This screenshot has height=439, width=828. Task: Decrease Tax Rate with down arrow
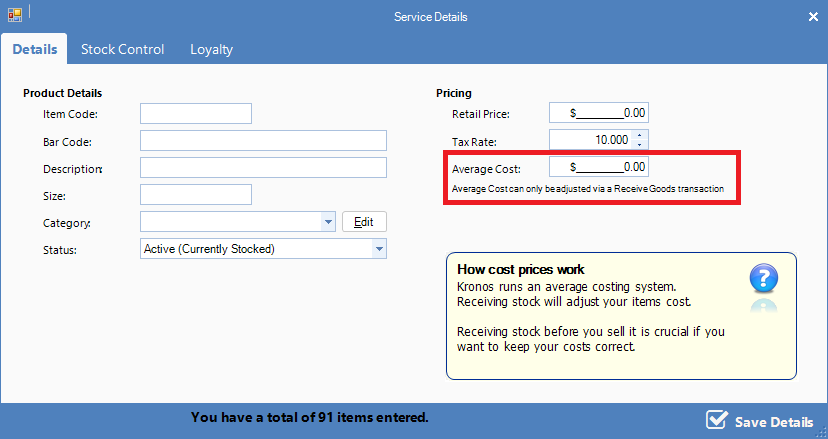pos(640,144)
